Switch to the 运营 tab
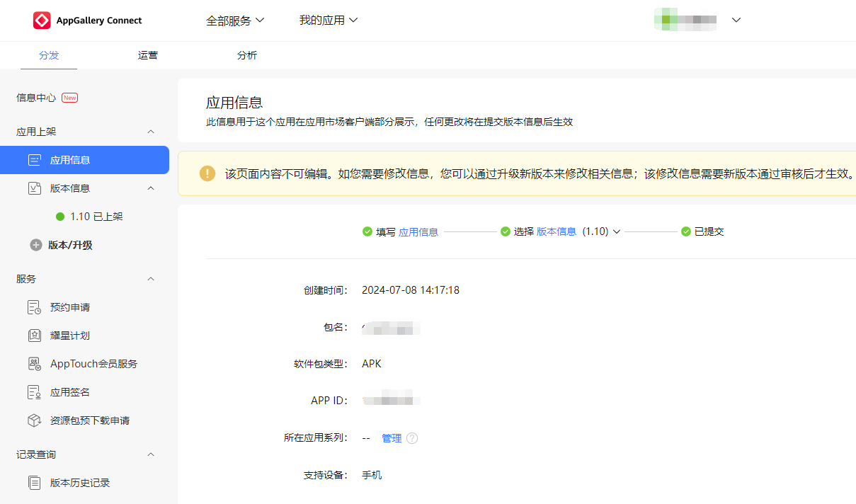Screen dimensions: 856x504 pyautogui.click(x=148, y=55)
